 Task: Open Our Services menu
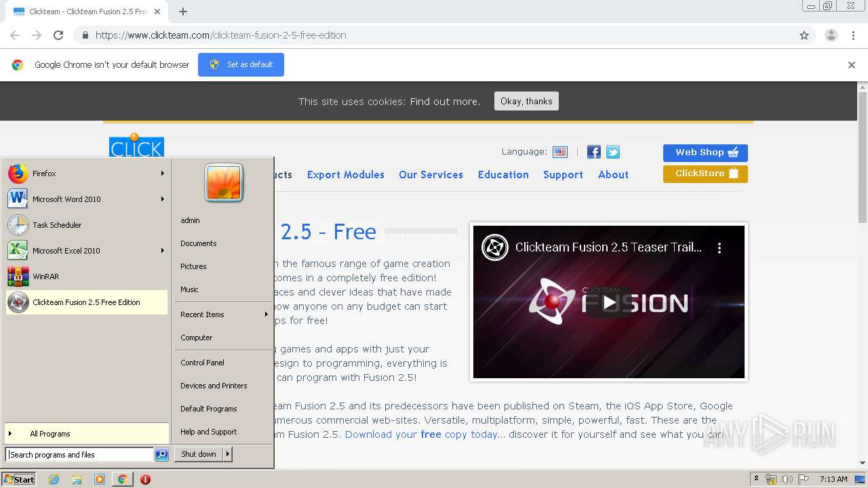click(431, 175)
